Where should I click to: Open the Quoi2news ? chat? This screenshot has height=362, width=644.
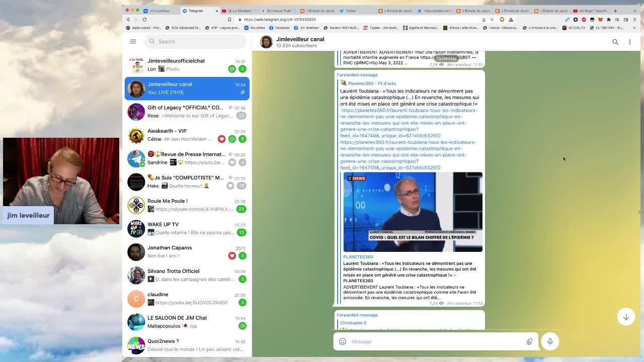coord(187,345)
